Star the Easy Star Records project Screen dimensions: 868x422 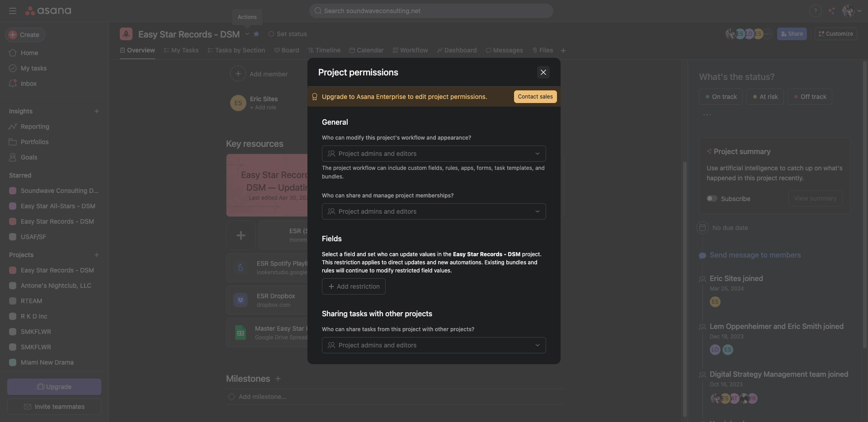point(256,34)
